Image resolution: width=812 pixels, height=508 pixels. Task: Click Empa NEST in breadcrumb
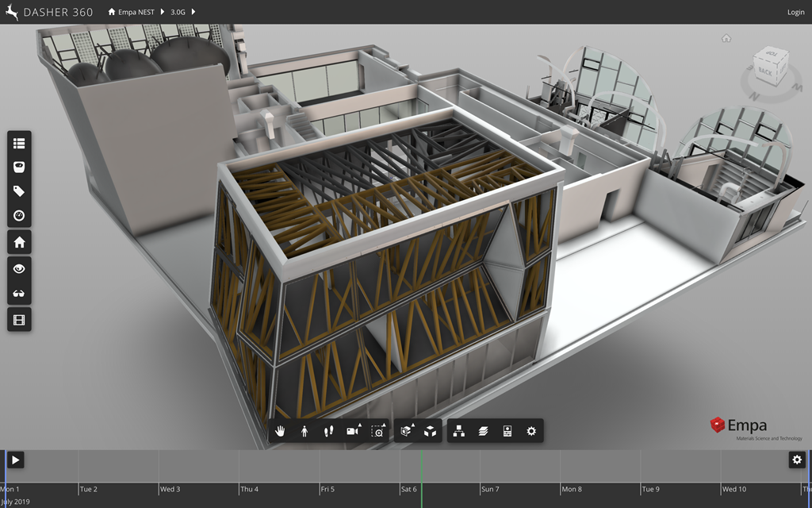coord(136,12)
